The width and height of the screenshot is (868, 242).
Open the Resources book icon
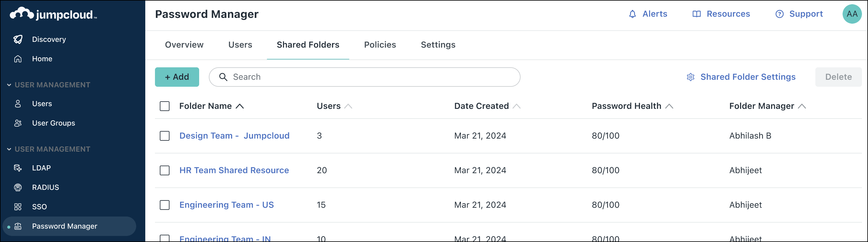tap(696, 14)
